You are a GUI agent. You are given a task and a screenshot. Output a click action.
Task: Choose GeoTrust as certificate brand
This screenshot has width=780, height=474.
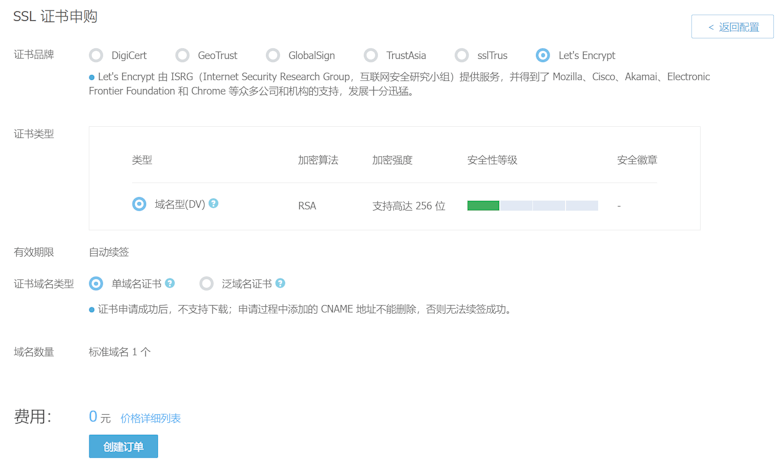tap(183, 55)
